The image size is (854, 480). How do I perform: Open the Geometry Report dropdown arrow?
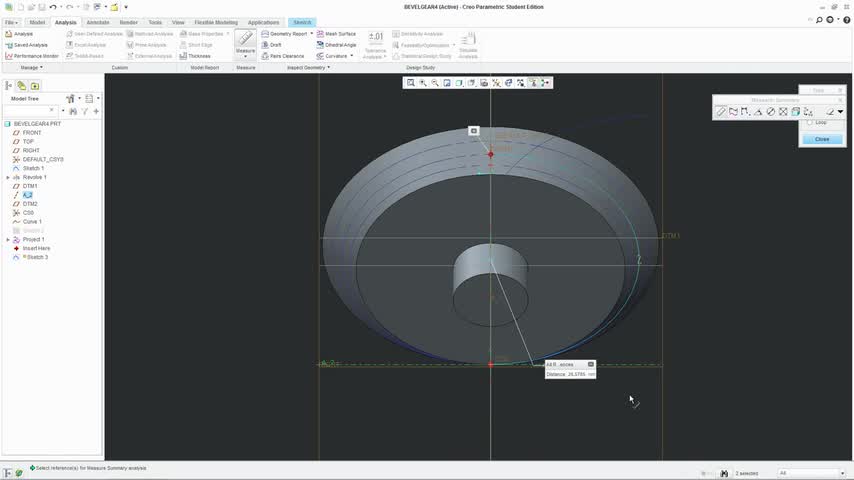coord(312,34)
